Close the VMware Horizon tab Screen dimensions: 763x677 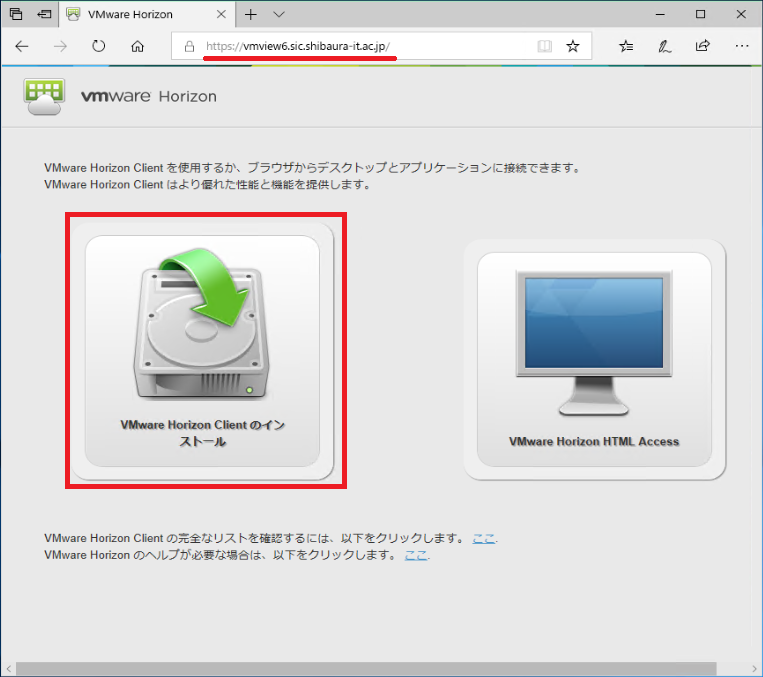[221, 14]
